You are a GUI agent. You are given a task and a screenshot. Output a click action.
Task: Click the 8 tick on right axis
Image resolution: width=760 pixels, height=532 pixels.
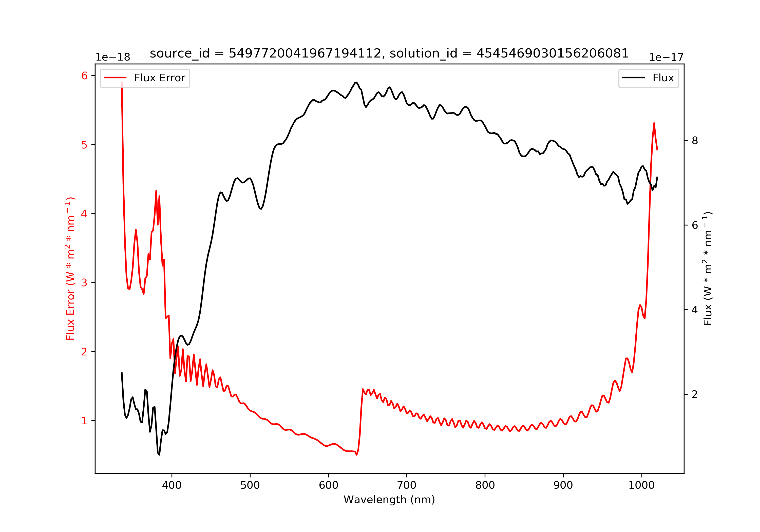pos(695,141)
